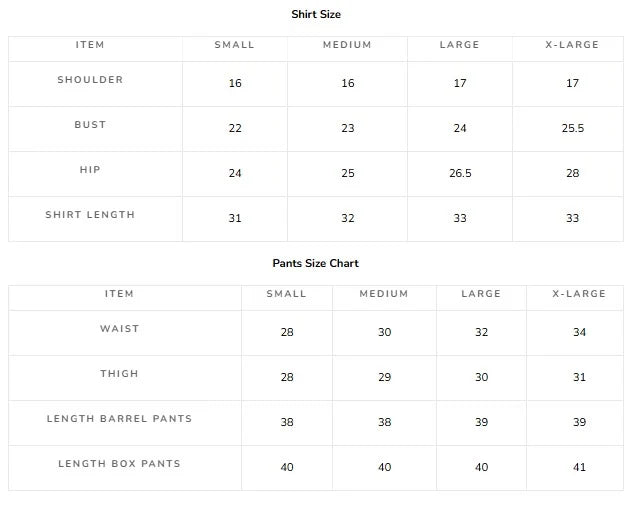This screenshot has width=628, height=506.
Task: Select the SHOULDER row label
Action: (x=90, y=80)
